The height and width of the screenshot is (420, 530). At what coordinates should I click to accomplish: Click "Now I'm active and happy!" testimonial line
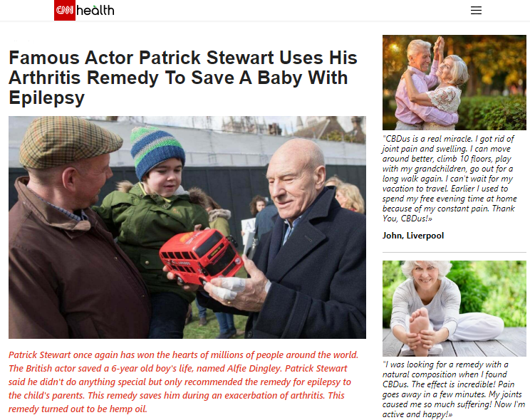coord(452,409)
